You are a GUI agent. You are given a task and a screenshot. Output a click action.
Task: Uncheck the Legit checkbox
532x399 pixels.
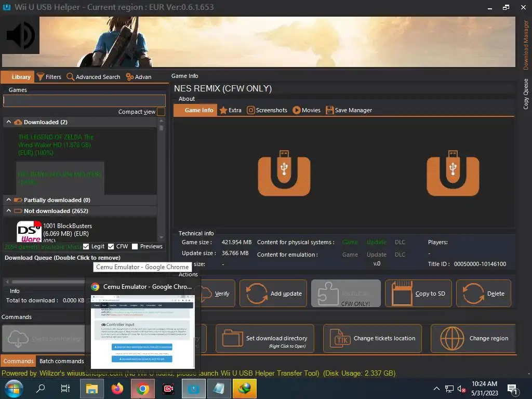86,246
